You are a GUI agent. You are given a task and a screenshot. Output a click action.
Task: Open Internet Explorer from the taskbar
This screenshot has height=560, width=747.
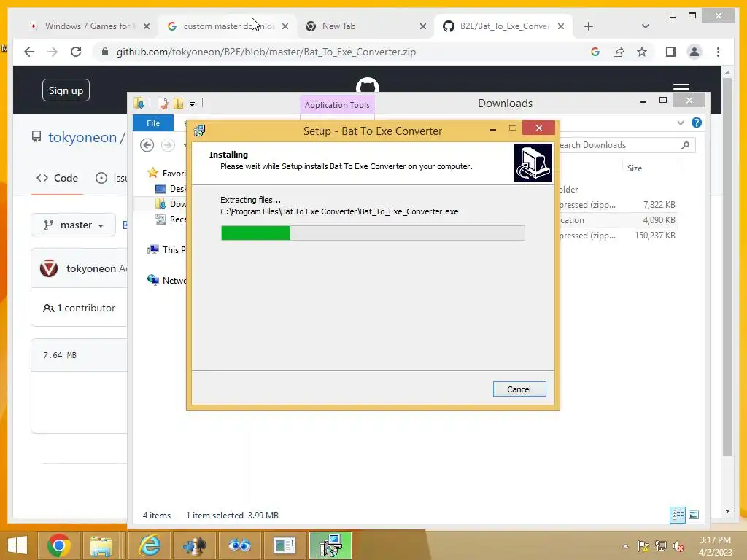pyautogui.click(x=149, y=545)
